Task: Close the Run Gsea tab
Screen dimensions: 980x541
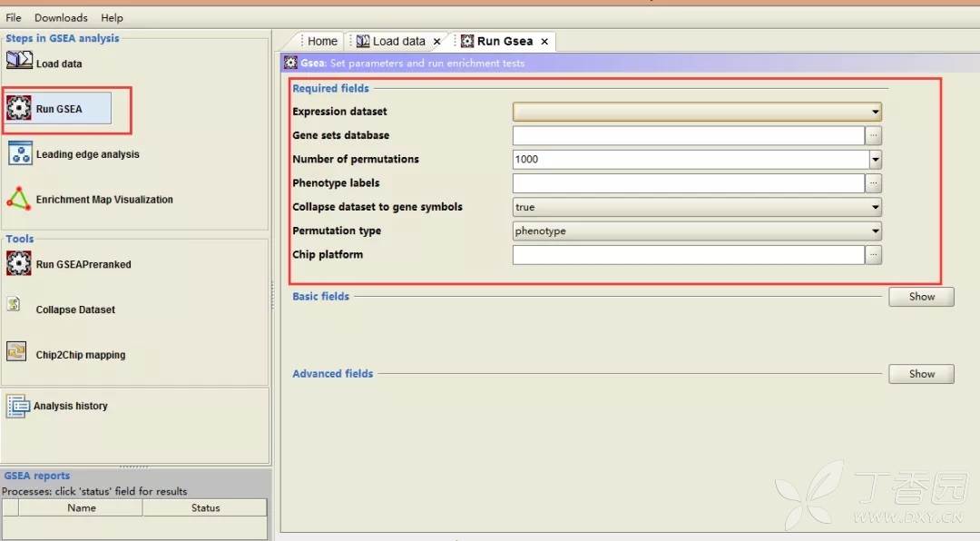Action: (x=544, y=41)
